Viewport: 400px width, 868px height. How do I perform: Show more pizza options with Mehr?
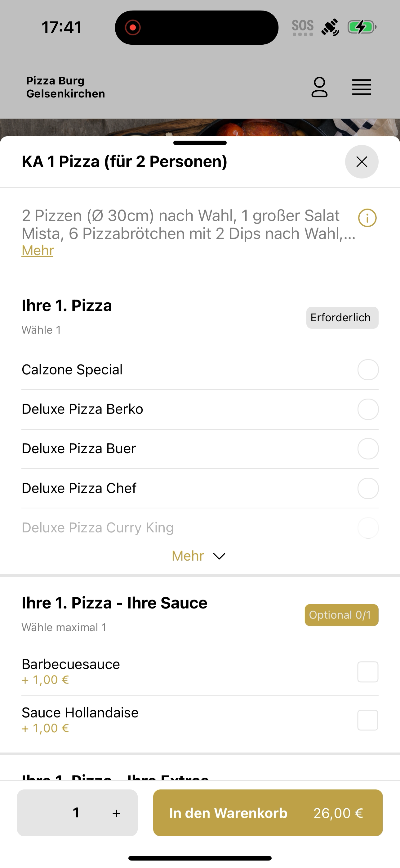(188, 556)
